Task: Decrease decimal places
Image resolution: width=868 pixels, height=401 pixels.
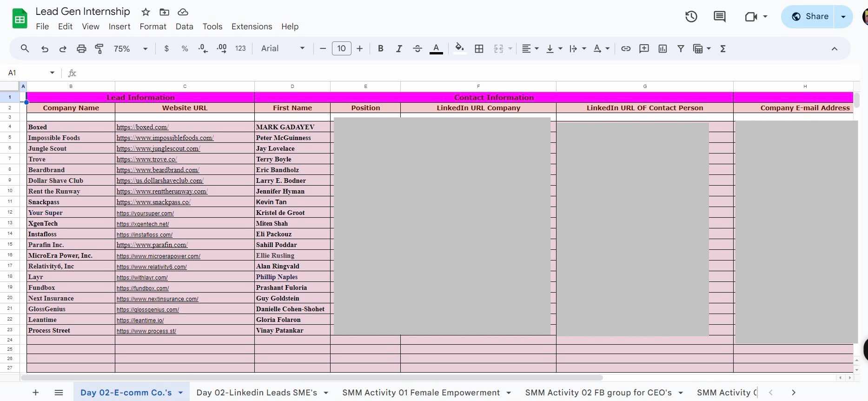Action: pyautogui.click(x=203, y=48)
